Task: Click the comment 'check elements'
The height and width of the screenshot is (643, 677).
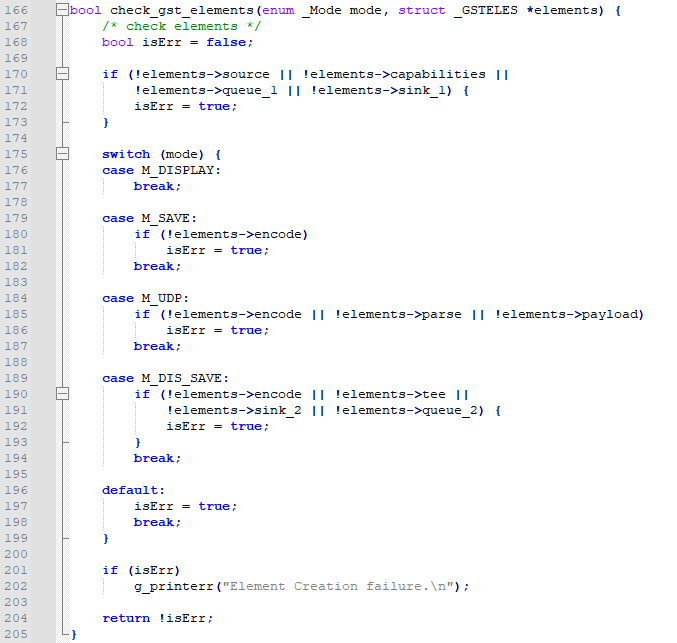Action: coord(182,26)
